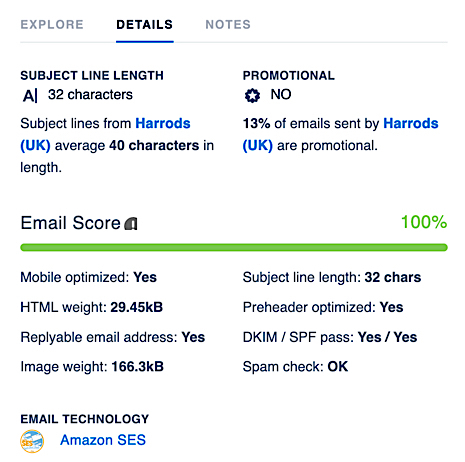Click the 100% score value
Screen dimensions: 465x462
[424, 222]
